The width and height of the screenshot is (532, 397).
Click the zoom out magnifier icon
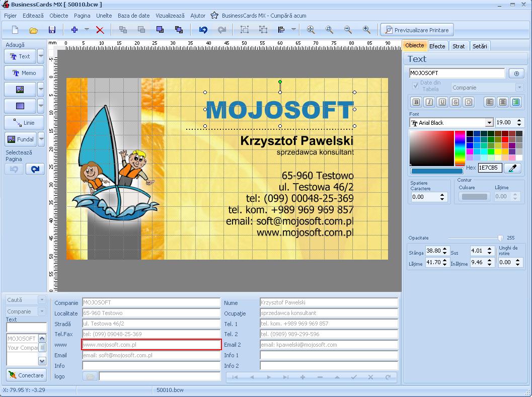(x=348, y=30)
